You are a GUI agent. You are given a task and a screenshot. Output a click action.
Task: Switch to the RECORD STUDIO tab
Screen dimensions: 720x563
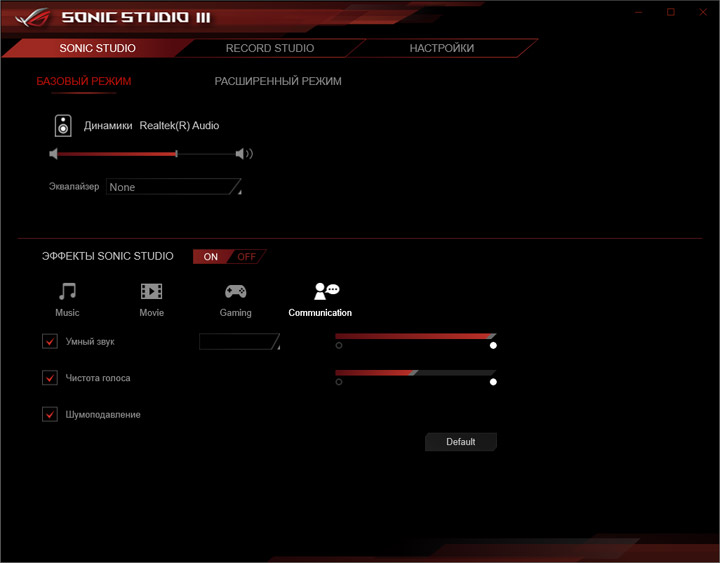click(x=270, y=48)
